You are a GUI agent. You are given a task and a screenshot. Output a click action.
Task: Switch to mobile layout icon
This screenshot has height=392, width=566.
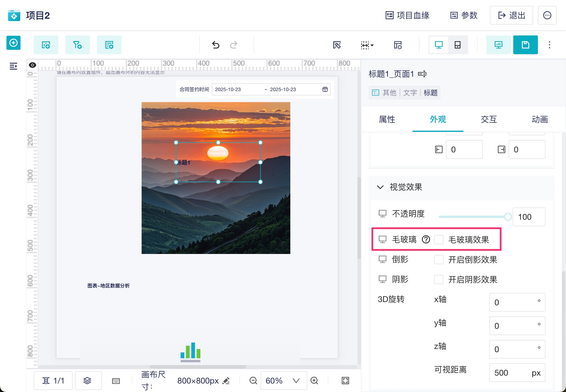point(457,45)
